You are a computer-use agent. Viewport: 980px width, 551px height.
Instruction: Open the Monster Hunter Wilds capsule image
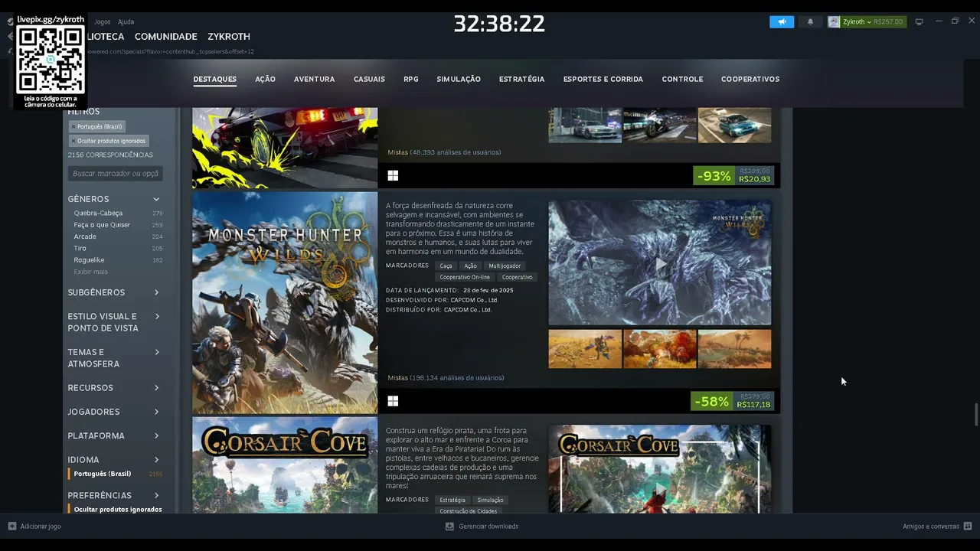(285, 302)
